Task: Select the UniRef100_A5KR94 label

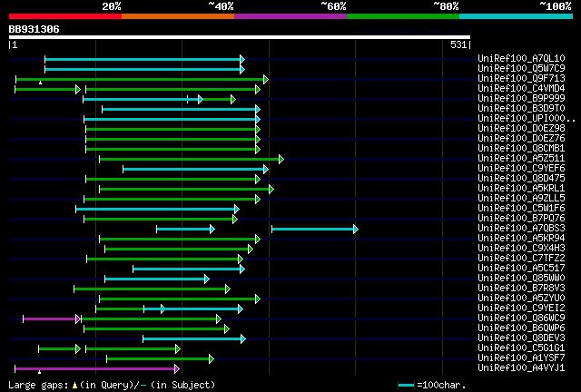Action: click(x=521, y=239)
